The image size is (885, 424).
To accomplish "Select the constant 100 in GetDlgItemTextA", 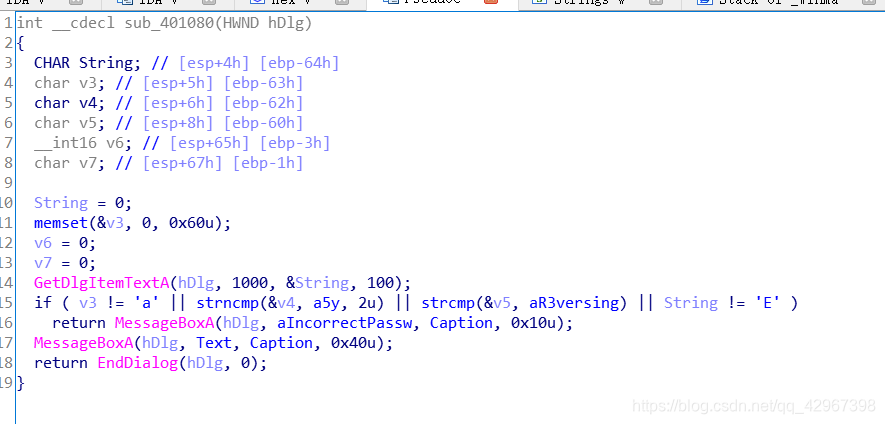I will click(381, 282).
